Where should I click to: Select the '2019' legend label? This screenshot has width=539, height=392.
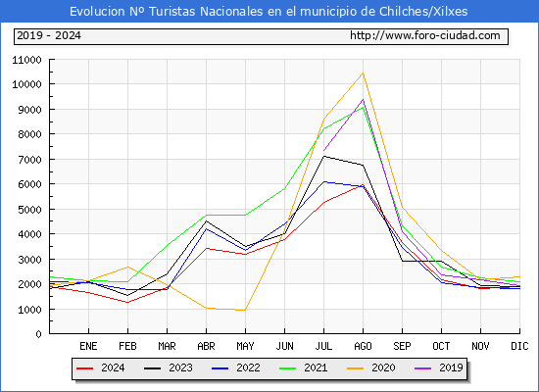tap(452, 367)
